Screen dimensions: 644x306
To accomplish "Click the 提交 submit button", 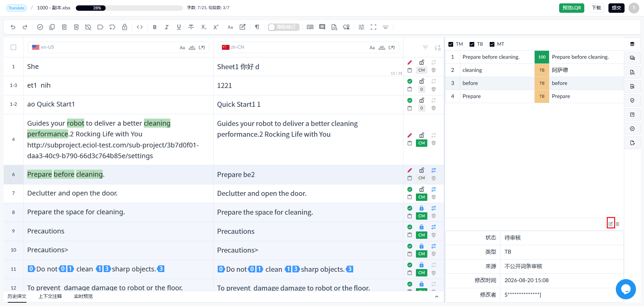I will (616, 8).
